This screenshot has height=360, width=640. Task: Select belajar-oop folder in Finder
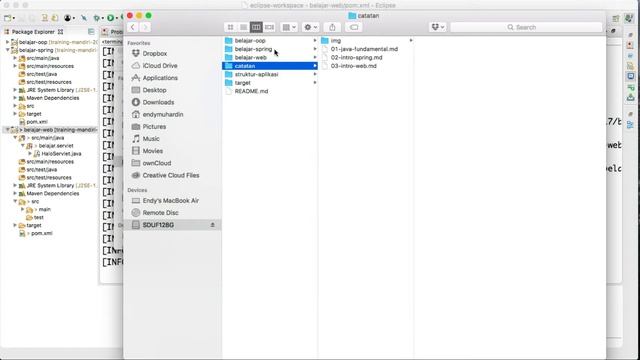pos(270,40)
